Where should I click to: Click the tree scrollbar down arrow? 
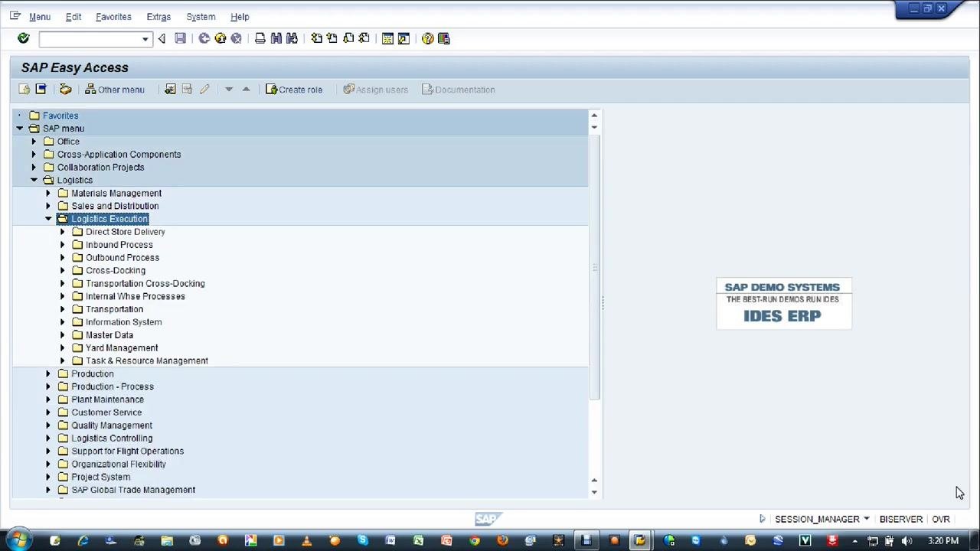[594, 493]
